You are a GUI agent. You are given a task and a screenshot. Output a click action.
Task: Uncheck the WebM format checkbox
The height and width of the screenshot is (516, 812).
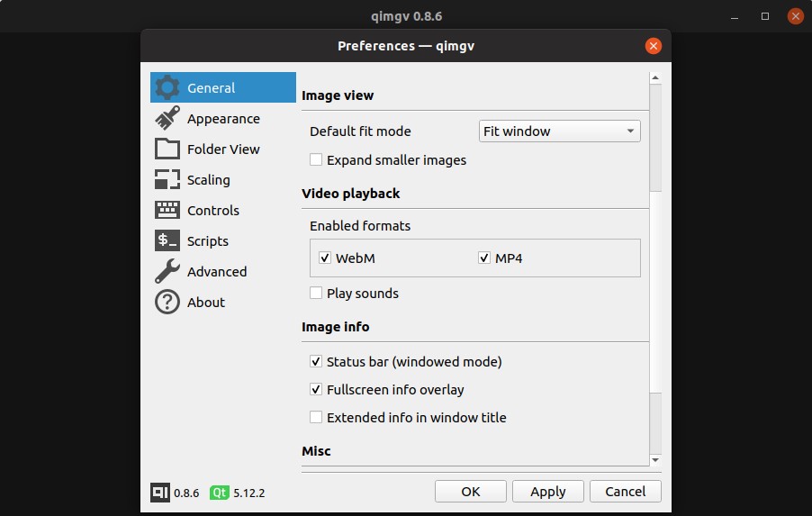325,258
